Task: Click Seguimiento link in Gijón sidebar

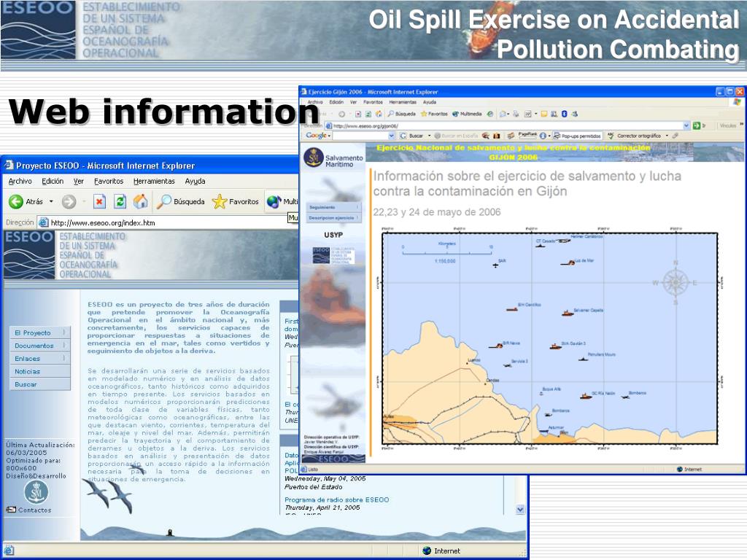Action: [333, 208]
